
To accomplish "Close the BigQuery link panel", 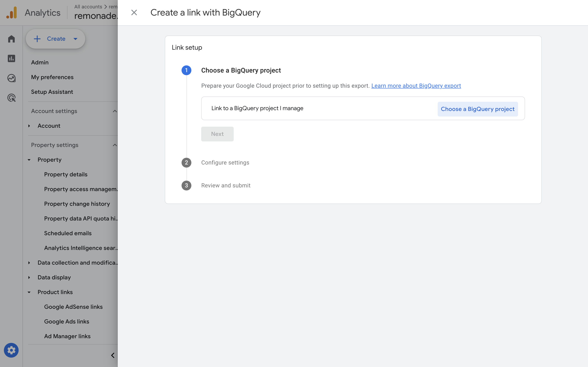I will click(x=134, y=13).
